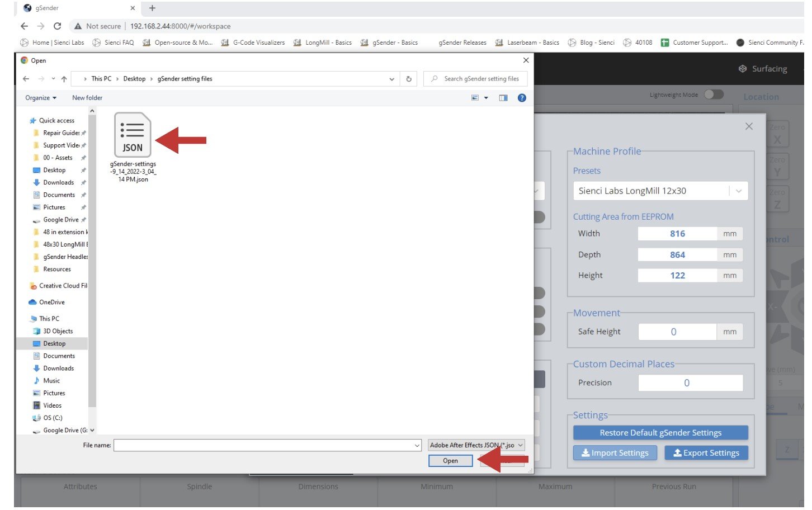Click the Precision input field

pos(690,383)
